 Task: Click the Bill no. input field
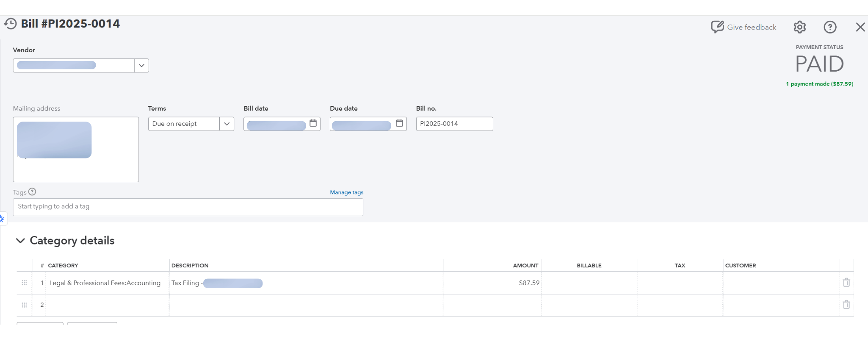pyautogui.click(x=454, y=124)
